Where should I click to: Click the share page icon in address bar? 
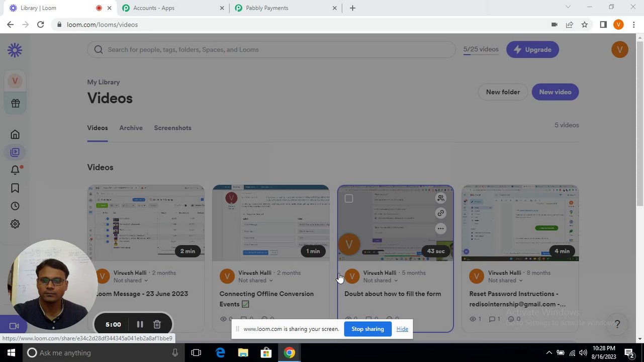569,24
